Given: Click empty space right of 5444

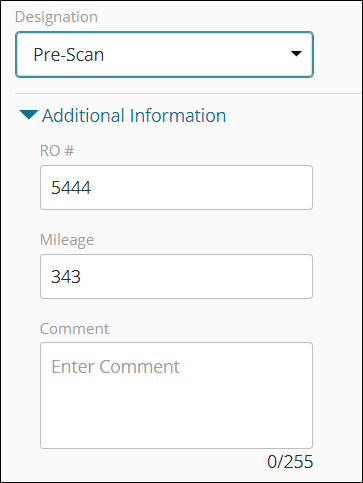Looking at the screenshot, I should 200,188.
